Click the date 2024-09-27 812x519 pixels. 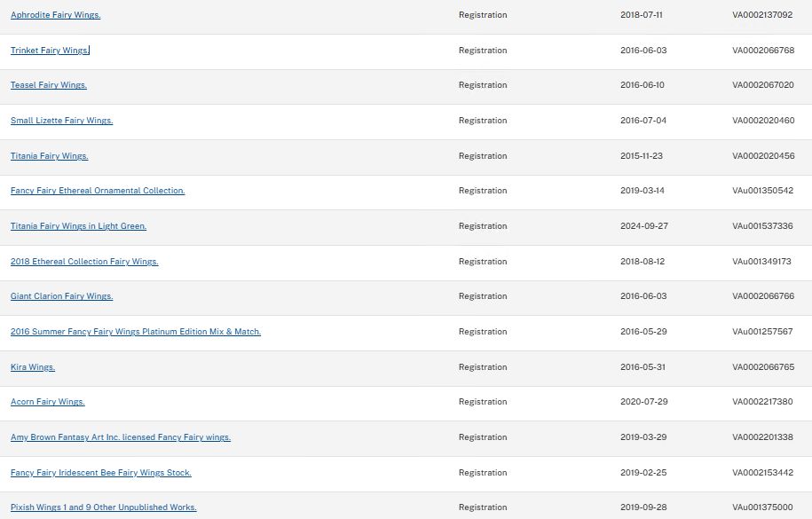(x=644, y=226)
